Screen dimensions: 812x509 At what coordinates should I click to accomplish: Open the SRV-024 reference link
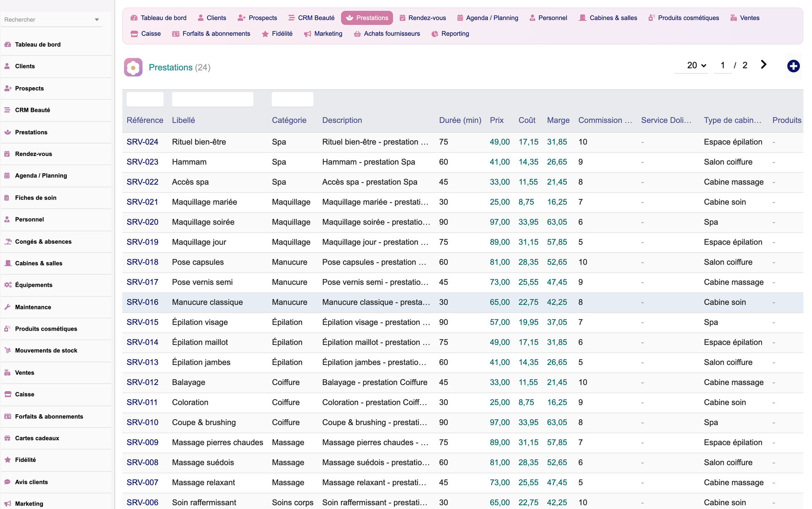142,142
